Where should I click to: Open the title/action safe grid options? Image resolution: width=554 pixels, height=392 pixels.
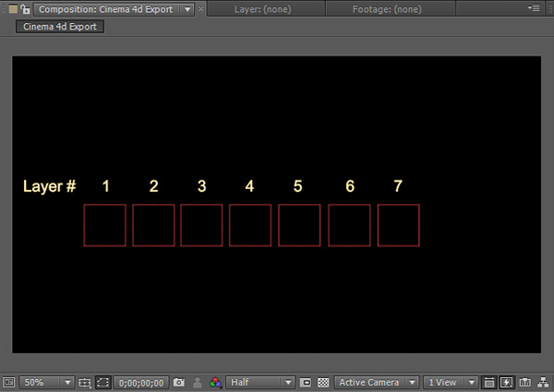click(x=84, y=383)
